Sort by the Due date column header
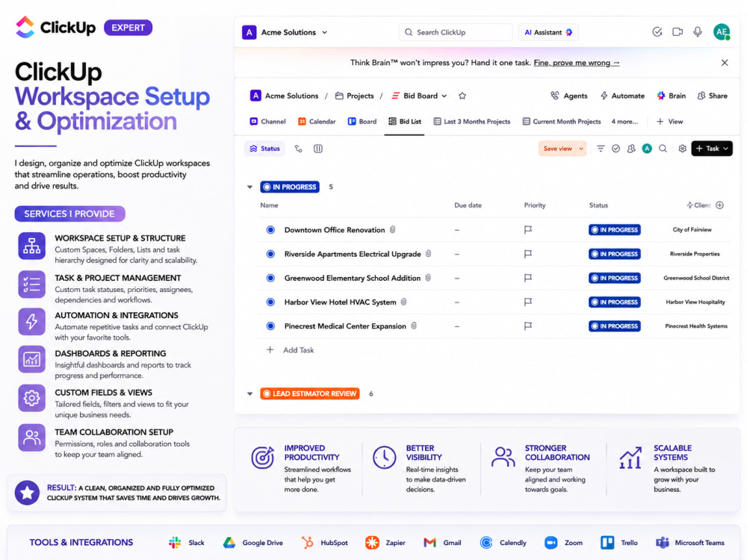 click(468, 205)
